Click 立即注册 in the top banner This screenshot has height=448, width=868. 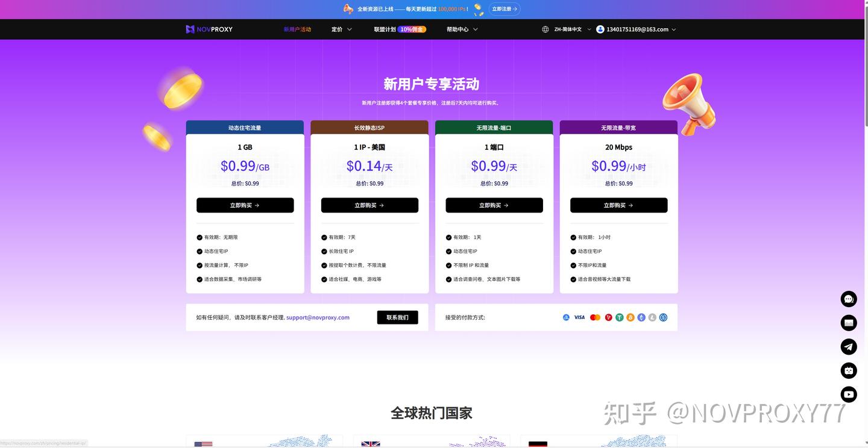point(504,9)
